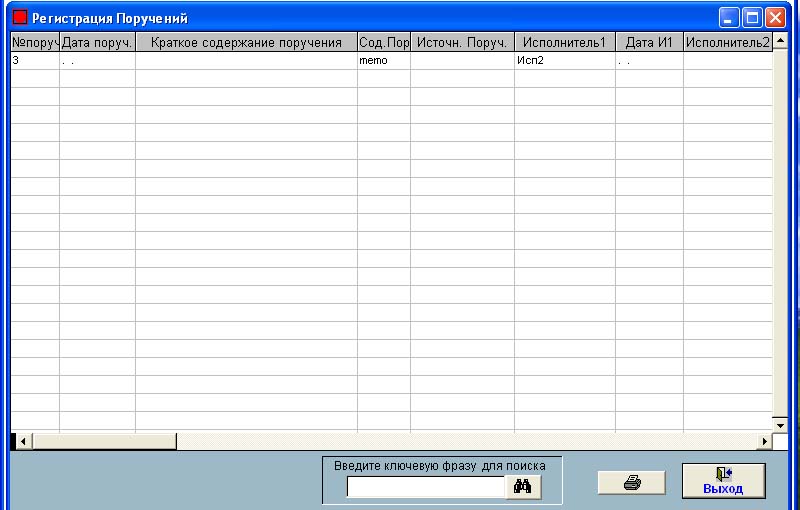Click the Источн. Поруч. column header
The width and height of the screenshot is (800, 510).
click(x=462, y=42)
